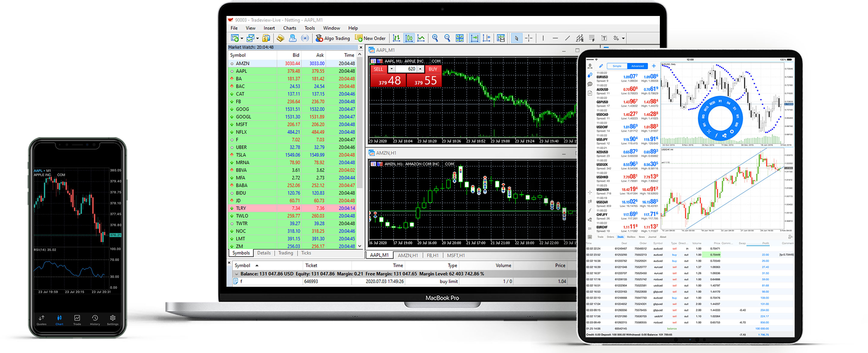The width and height of the screenshot is (868, 353).
Task: Open the new chart toolbar icon
Action: [x=235, y=38]
